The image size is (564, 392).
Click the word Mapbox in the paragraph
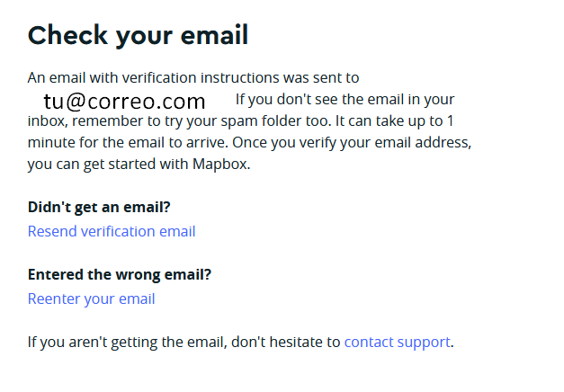tap(221, 165)
